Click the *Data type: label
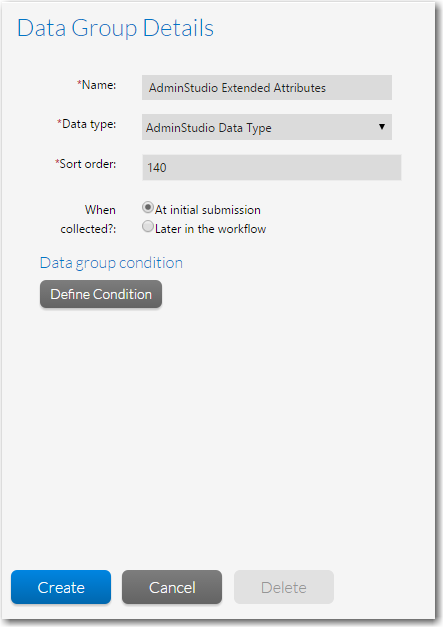 86,124
